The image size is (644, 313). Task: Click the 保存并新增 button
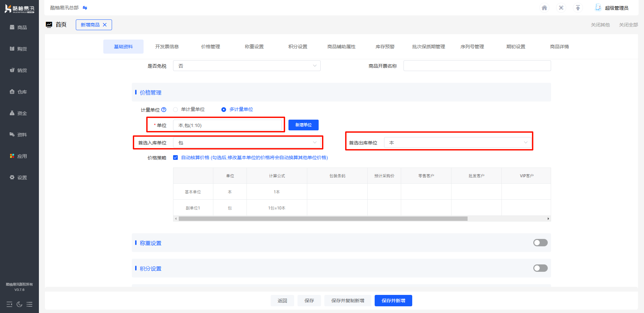[x=393, y=301]
